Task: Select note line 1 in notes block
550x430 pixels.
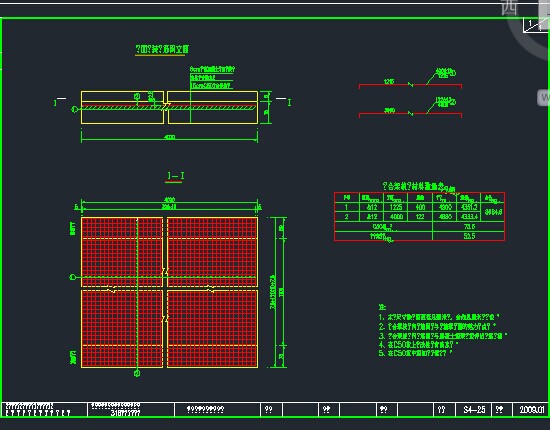Action: point(439,317)
